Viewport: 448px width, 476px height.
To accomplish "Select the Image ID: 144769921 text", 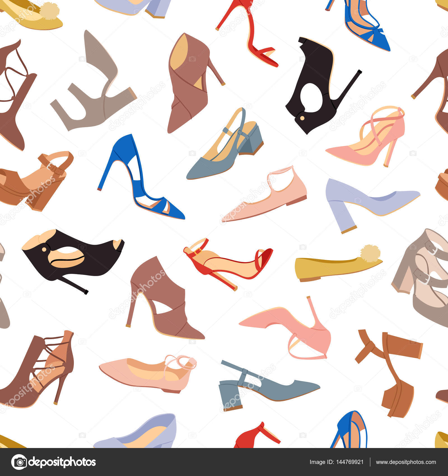I will tap(336, 462).
